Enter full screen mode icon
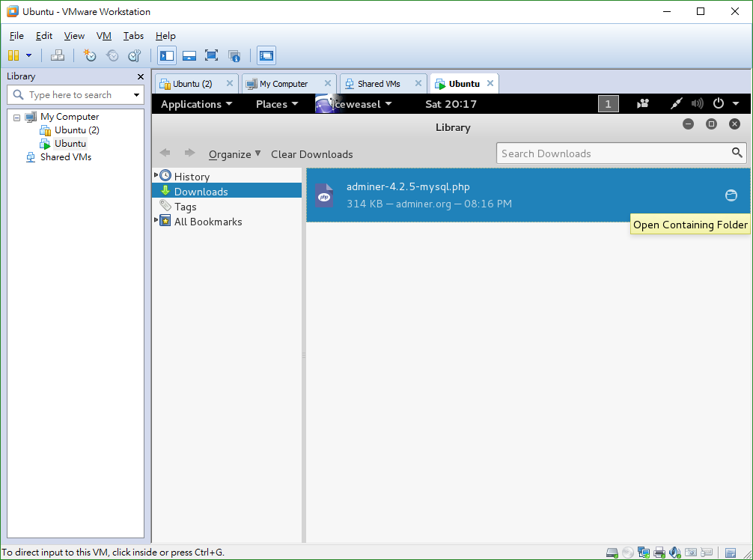Screen dimensions: 753x560 pos(211,55)
